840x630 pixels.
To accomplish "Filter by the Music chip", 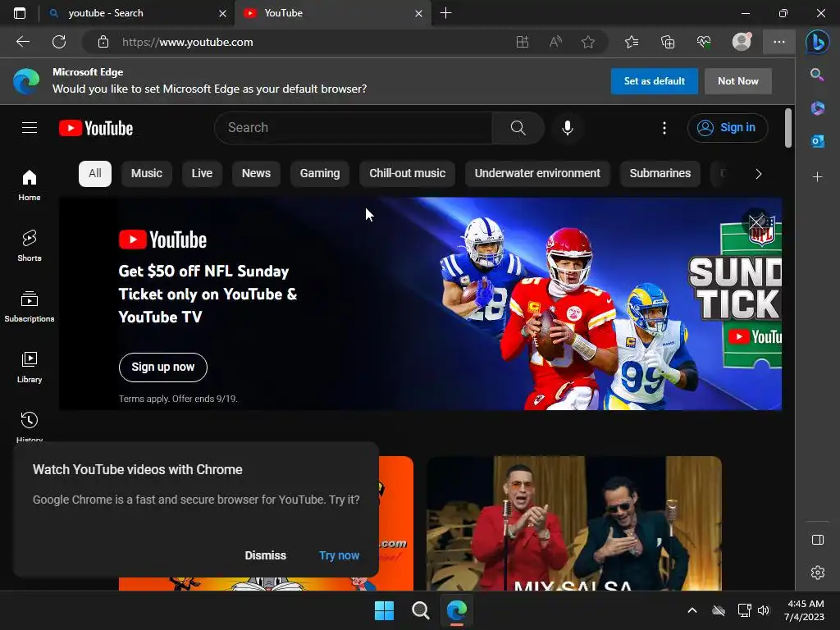I will (147, 174).
